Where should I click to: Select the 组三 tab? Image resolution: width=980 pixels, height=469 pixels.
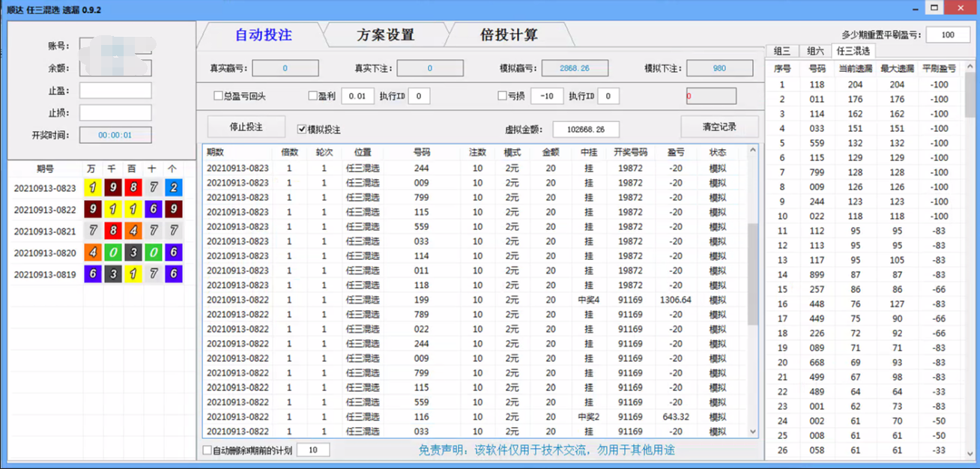[782, 51]
